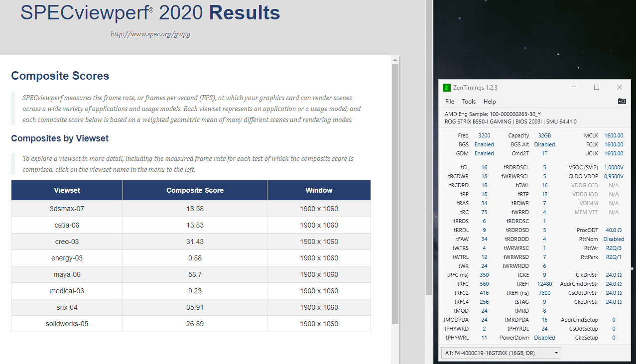Click the results page inner scrollbar thumb

[395, 194]
